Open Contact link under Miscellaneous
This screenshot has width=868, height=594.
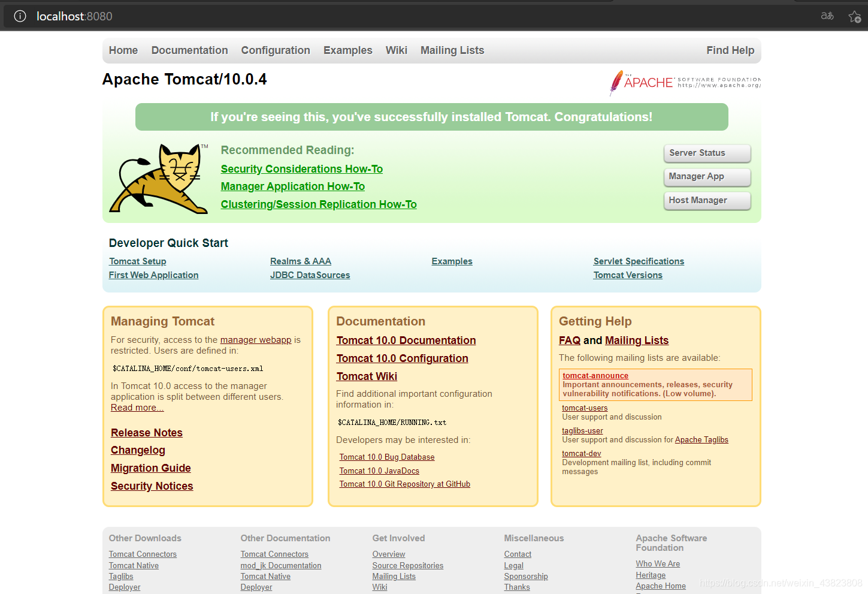[518, 554]
